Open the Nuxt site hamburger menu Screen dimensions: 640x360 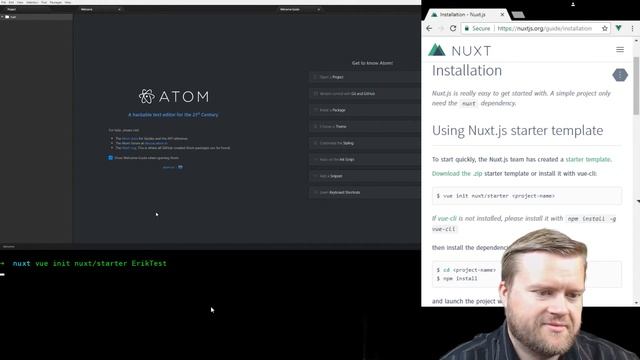(620, 50)
